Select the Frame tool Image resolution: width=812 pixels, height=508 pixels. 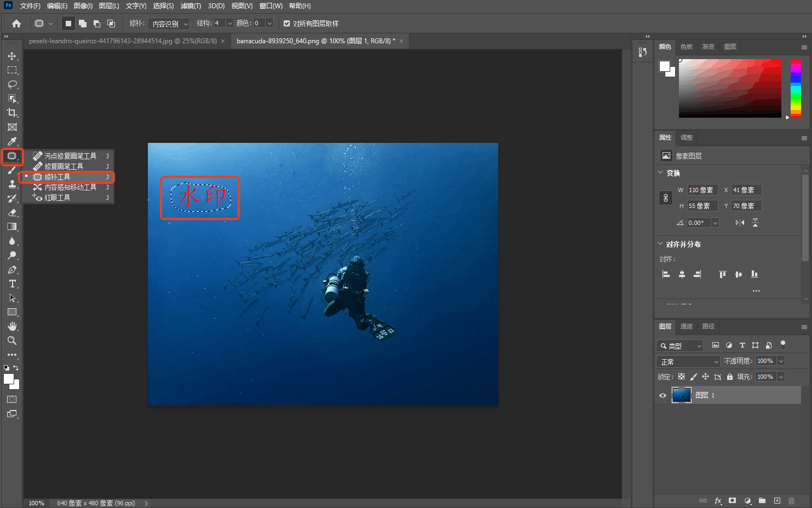[x=12, y=127]
